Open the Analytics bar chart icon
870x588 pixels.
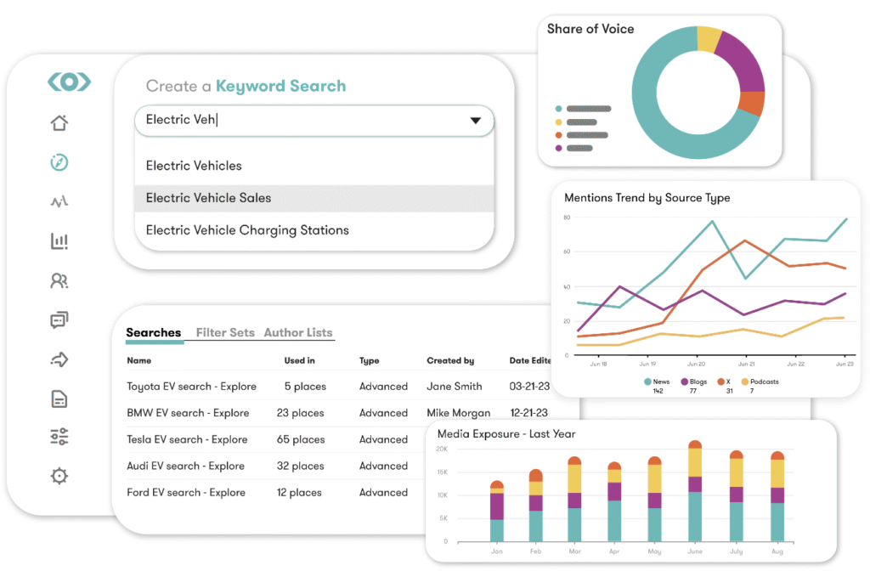[x=59, y=240]
